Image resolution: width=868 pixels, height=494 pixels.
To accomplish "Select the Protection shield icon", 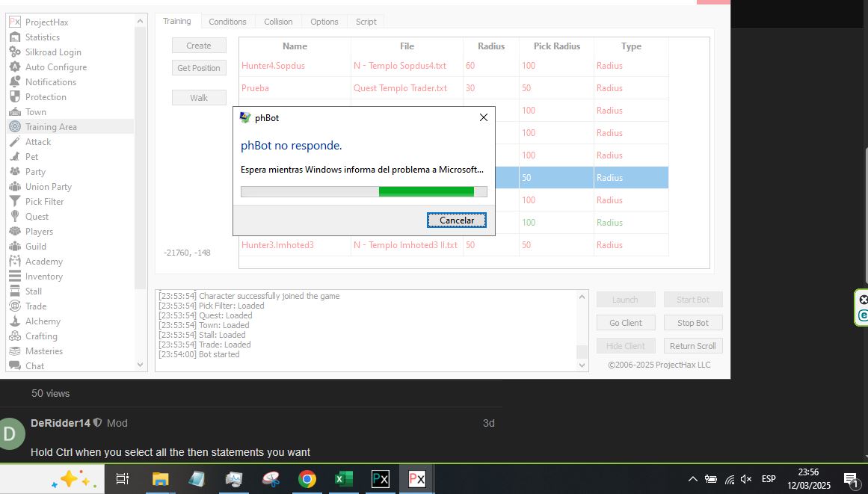I will (x=14, y=97).
